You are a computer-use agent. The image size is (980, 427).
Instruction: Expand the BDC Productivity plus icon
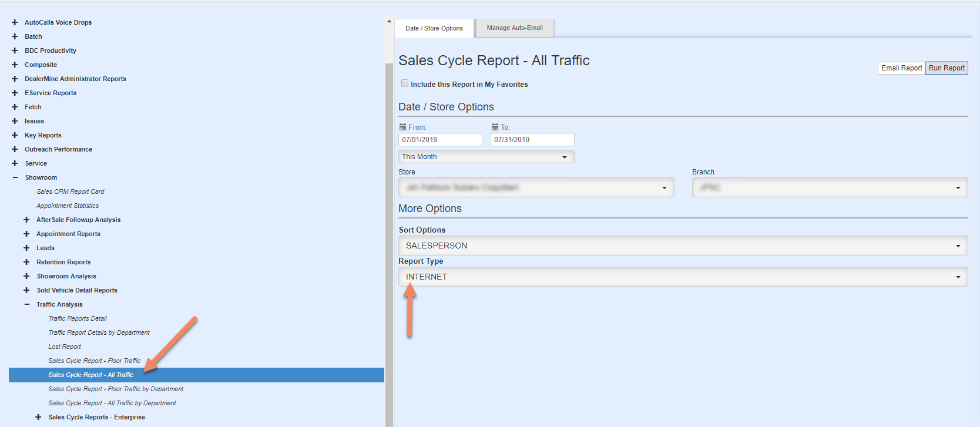click(x=15, y=51)
